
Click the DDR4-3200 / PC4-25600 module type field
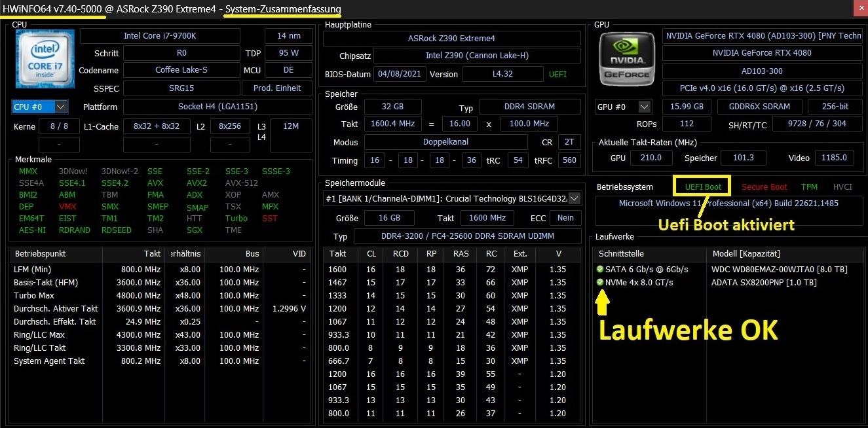click(x=467, y=236)
